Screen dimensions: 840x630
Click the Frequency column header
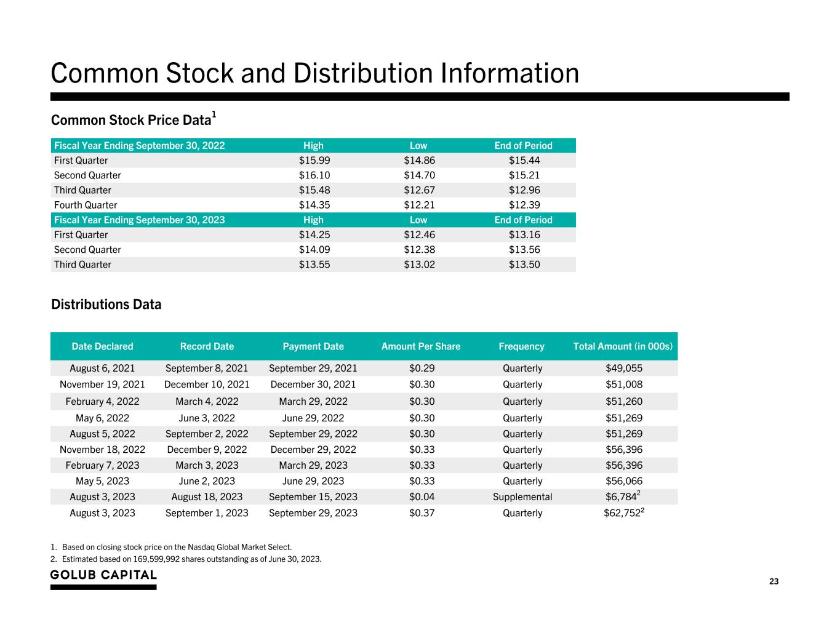(521, 346)
